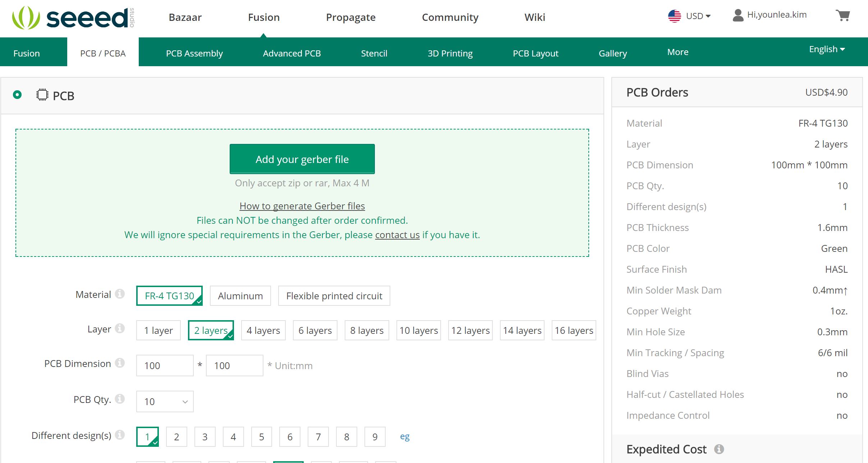This screenshot has width=868, height=463.
Task: Select 4 layers option
Action: [263, 330]
